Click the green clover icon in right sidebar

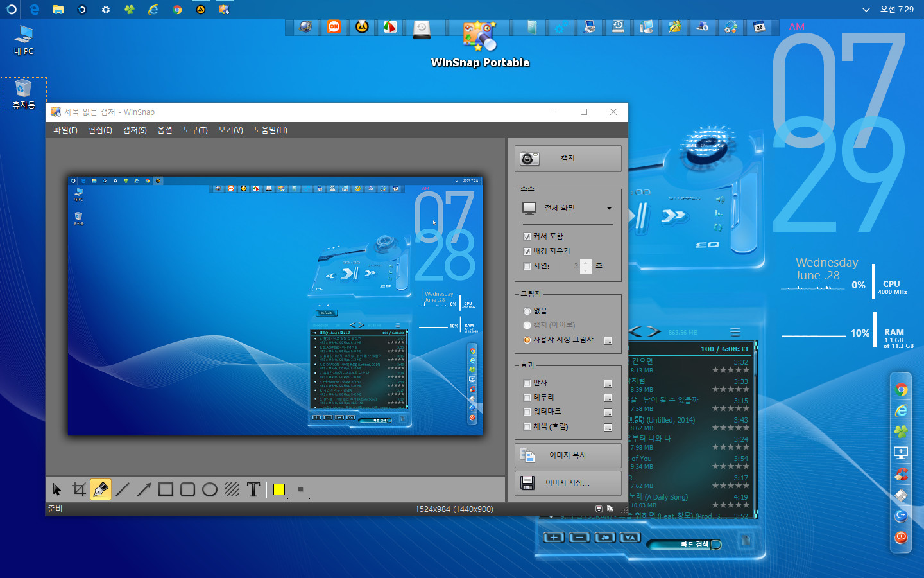[x=901, y=432]
